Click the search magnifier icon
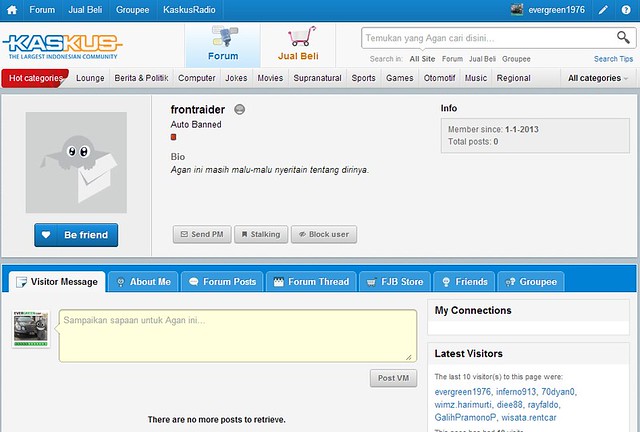640x432 pixels. coord(622,38)
